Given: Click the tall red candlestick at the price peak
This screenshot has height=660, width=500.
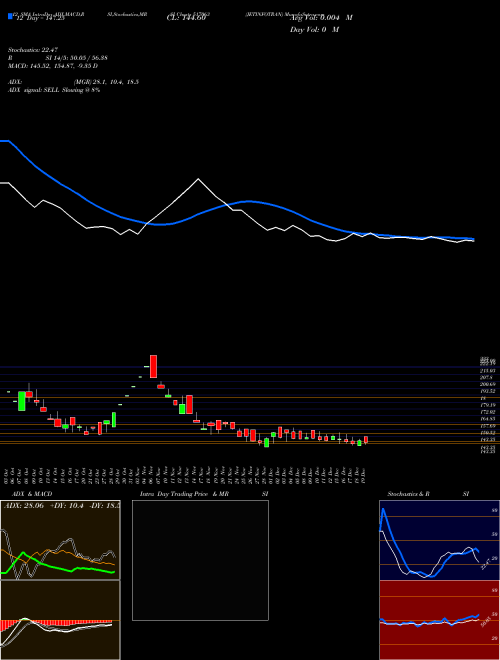Looking at the screenshot, I should [154, 366].
